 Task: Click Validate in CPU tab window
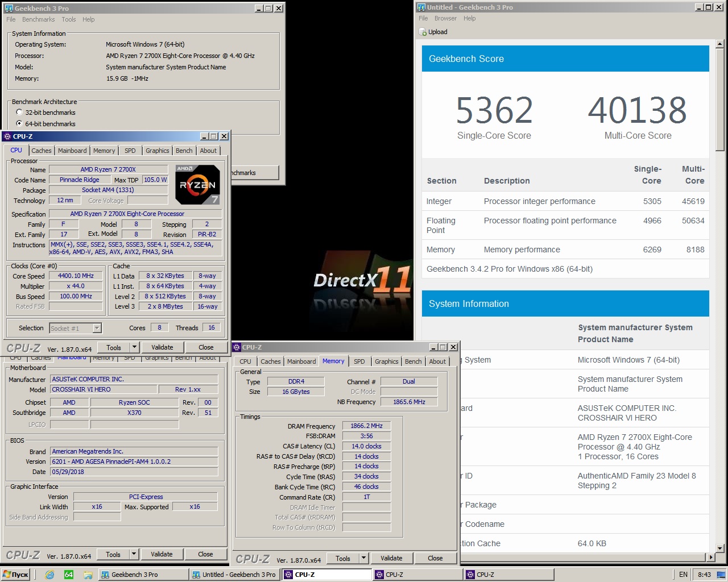(x=162, y=347)
